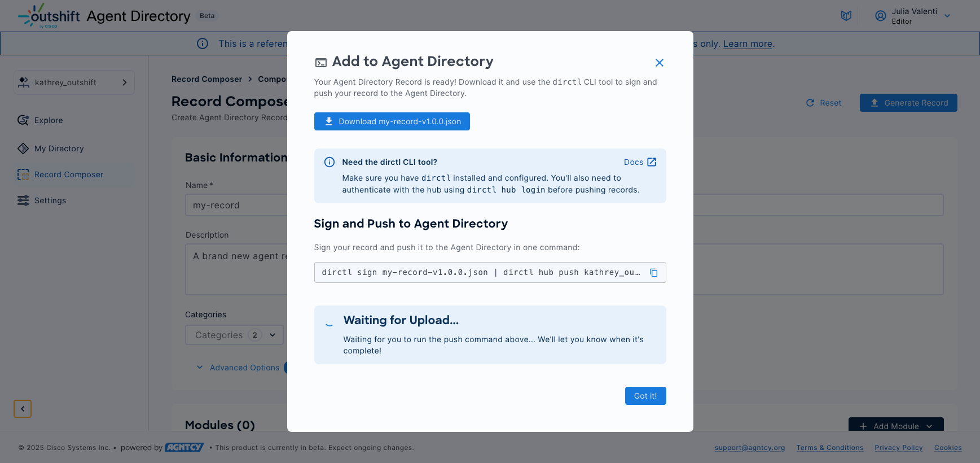Screen dimensions: 980x463
Task: Expand Advanced Options section
Action: point(238,368)
